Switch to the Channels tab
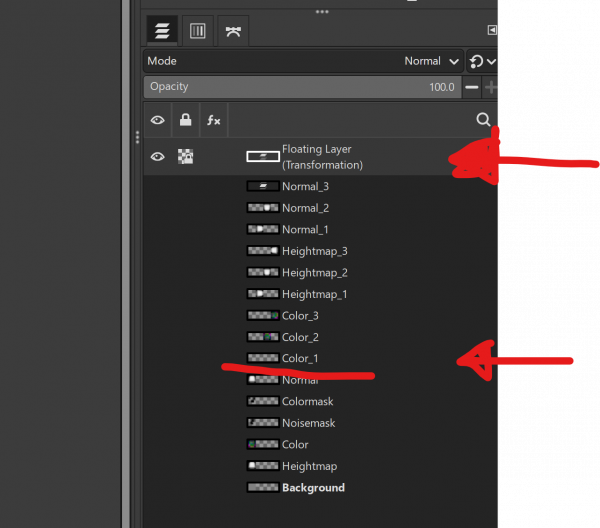Viewport: 600px width, 528px height. (x=197, y=31)
